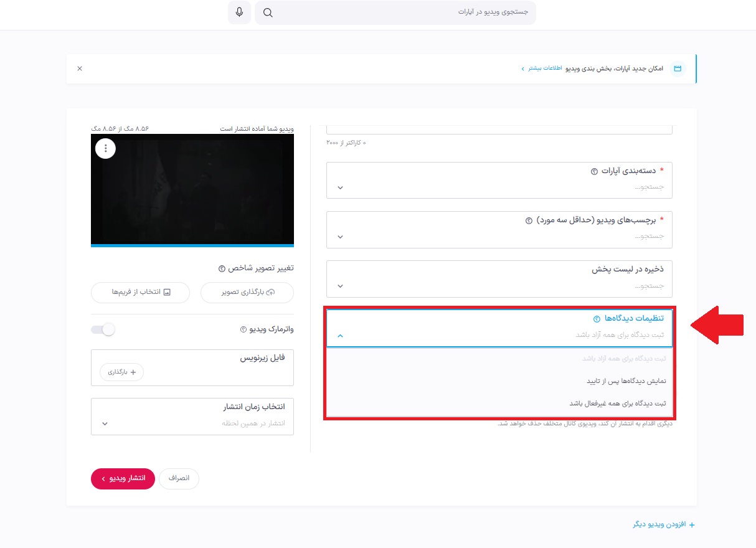The width and height of the screenshot is (756, 548).
Task: Click the video preview thumbnail
Action: pyautogui.click(x=192, y=189)
